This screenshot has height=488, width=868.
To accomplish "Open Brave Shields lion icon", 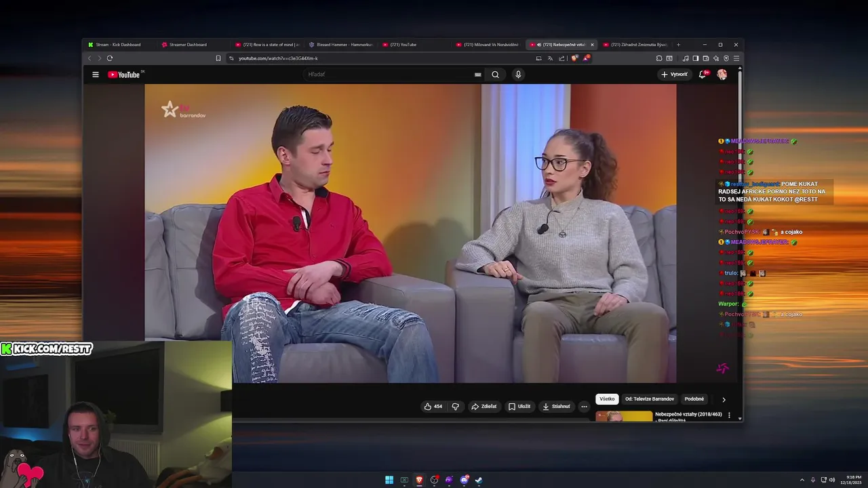I will pos(574,58).
